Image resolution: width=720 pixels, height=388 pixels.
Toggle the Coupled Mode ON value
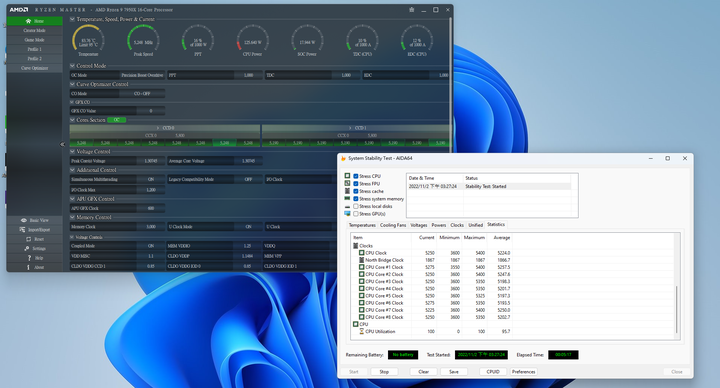point(151,246)
